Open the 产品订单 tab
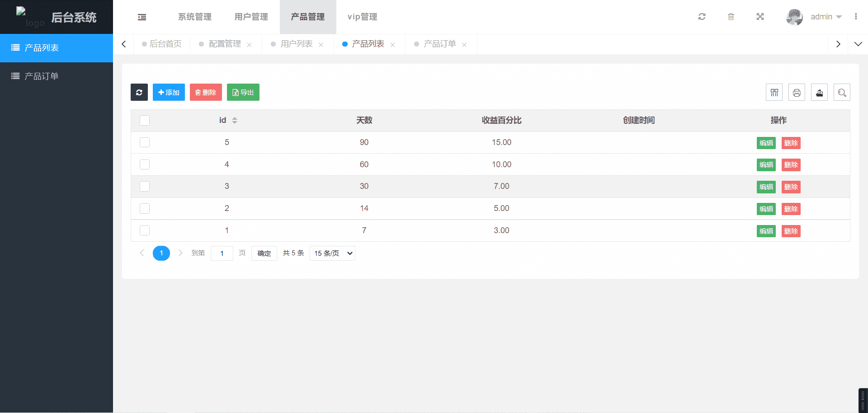This screenshot has width=868, height=413. [439, 44]
